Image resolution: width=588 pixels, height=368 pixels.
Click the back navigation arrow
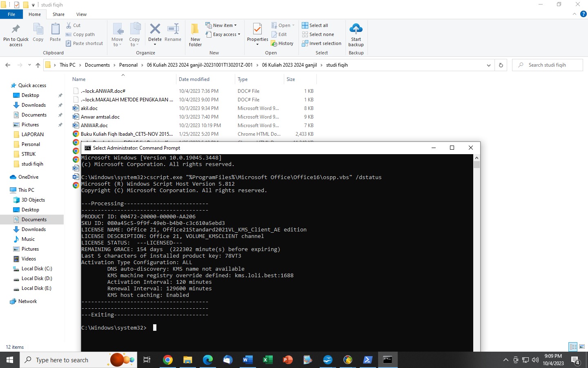point(8,65)
